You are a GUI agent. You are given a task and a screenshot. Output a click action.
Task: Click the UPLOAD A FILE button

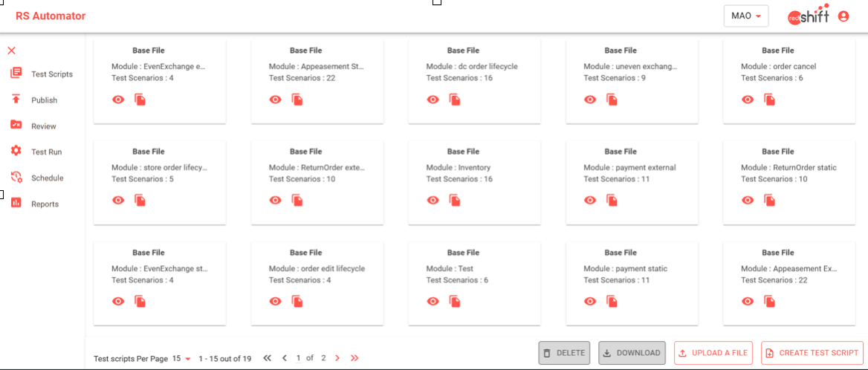pos(713,353)
